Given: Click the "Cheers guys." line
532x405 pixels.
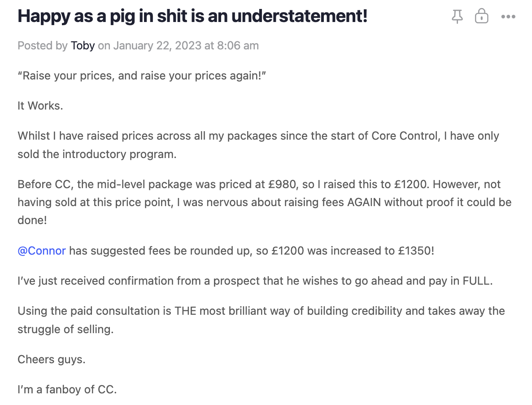Looking at the screenshot, I should (x=51, y=359).
